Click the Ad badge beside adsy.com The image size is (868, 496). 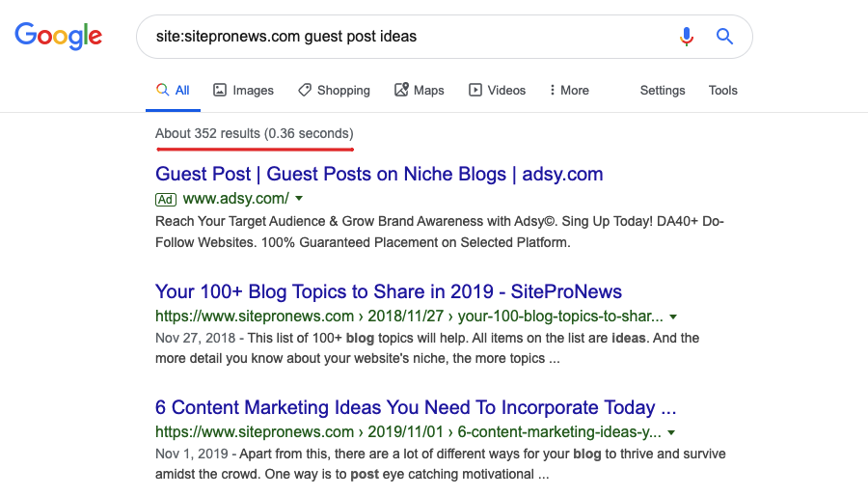pyautogui.click(x=166, y=200)
